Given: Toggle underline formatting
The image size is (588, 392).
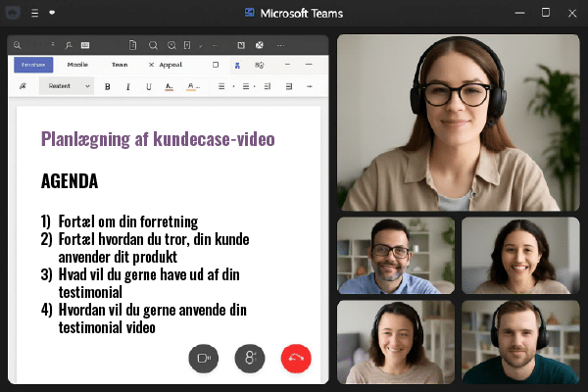Looking at the screenshot, I should pyautogui.click(x=149, y=86).
